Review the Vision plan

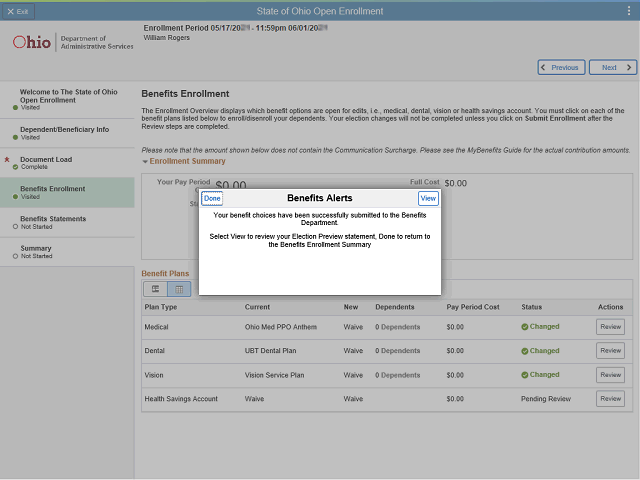[610, 375]
